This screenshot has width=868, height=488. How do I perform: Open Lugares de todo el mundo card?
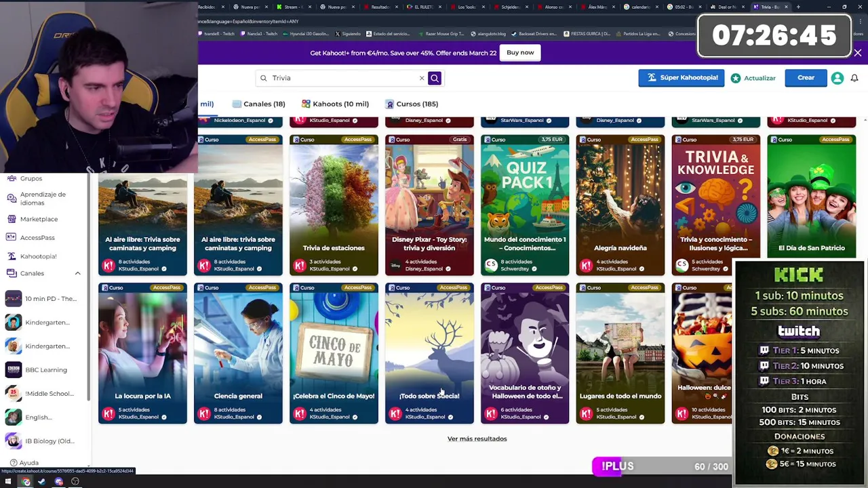tap(620, 353)
